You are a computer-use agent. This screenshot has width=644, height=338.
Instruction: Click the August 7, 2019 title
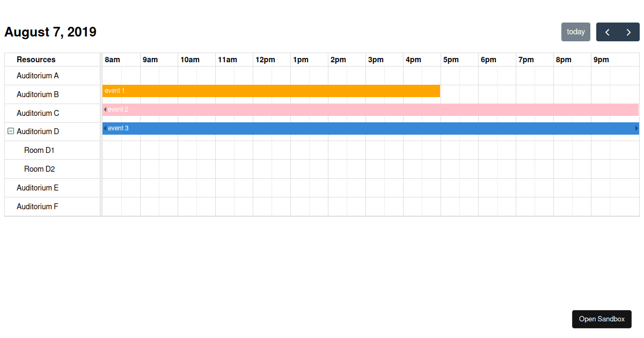click(50, 32)
